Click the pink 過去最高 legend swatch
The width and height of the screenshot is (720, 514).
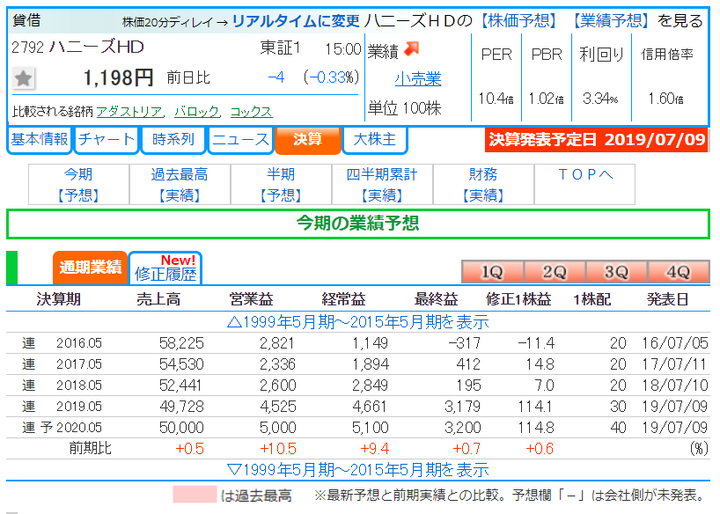point(195,495)
